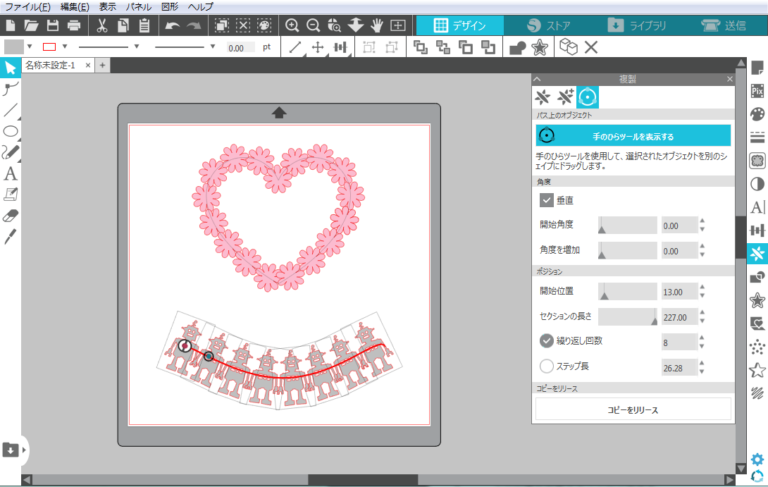768x487 pixels.
Task: Open the fill color dropdown arrow
Action: coord(30,47)
